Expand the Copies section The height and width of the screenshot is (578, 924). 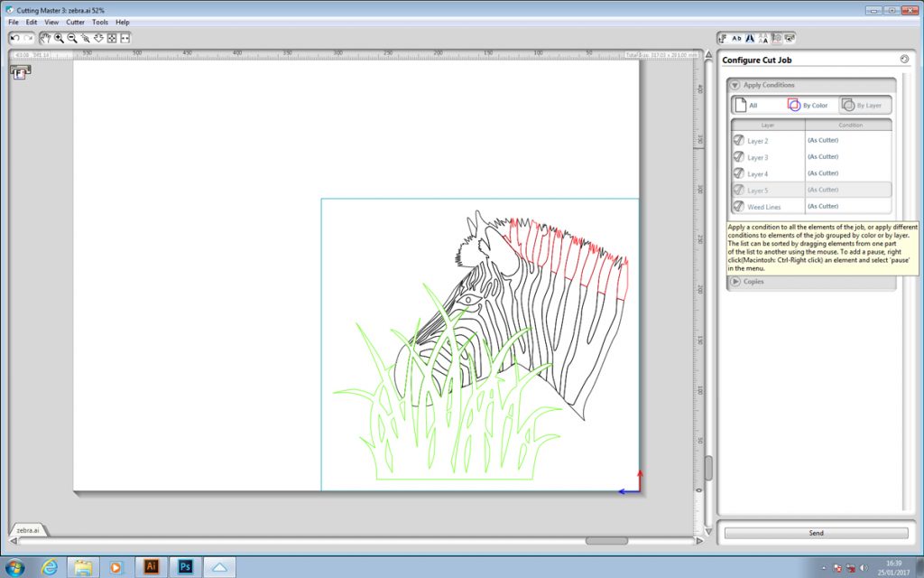735,281
